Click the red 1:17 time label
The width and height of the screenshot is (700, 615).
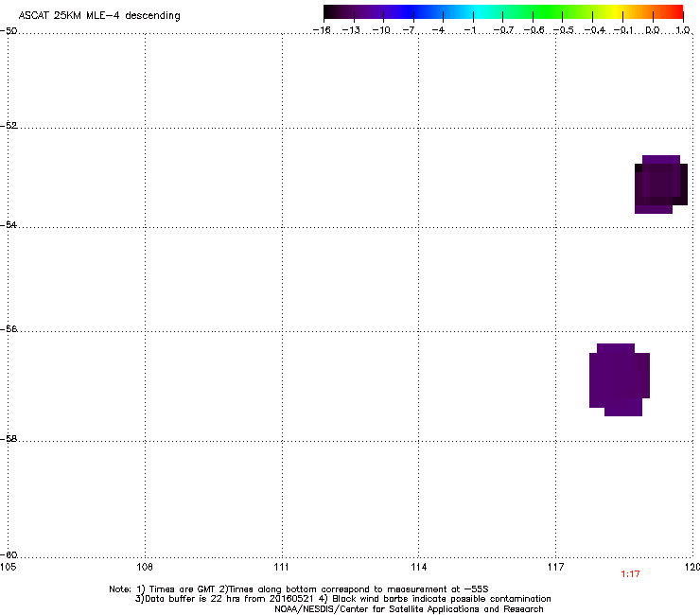tap(630, 574)
